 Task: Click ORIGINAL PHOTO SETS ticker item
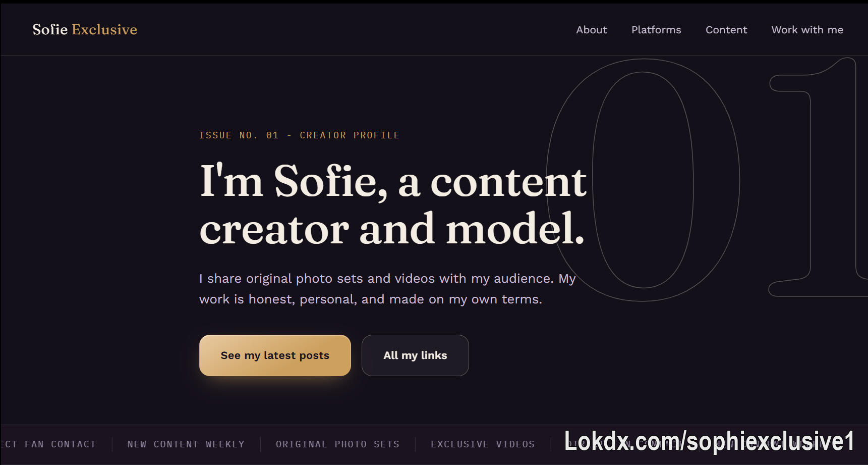point(337,444)
